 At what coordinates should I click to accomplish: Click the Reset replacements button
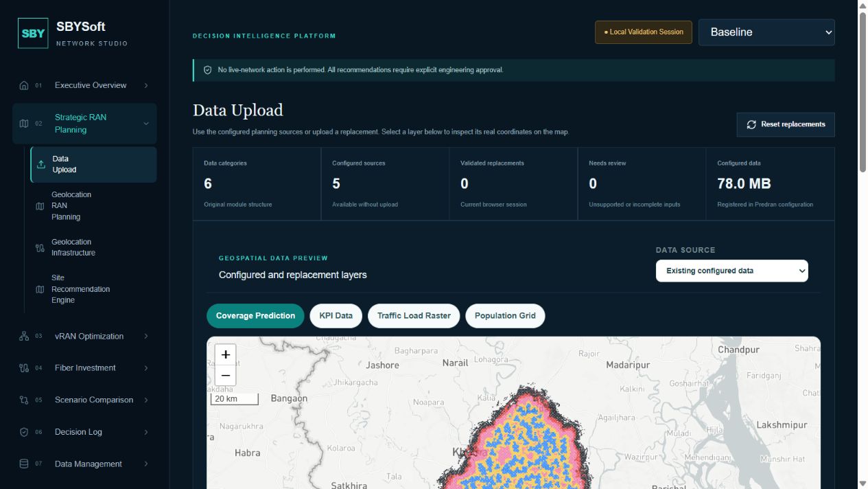[x=786, y=124]
